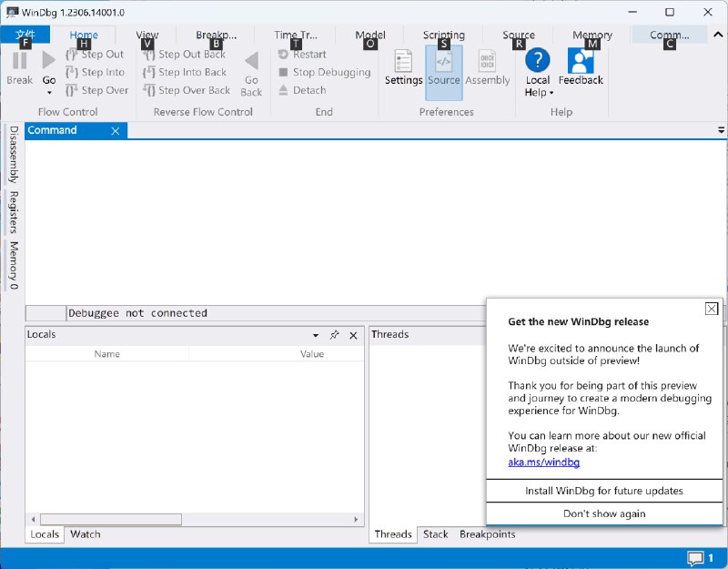This screenshot has width=728, height=569.
Task: Click the Locals scrollbar right arrow
Action: tap(356, 519)
